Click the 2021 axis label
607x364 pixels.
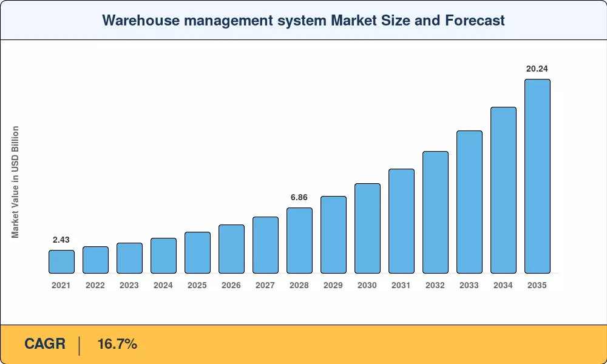pyautogui.click(x=61, y=286)
